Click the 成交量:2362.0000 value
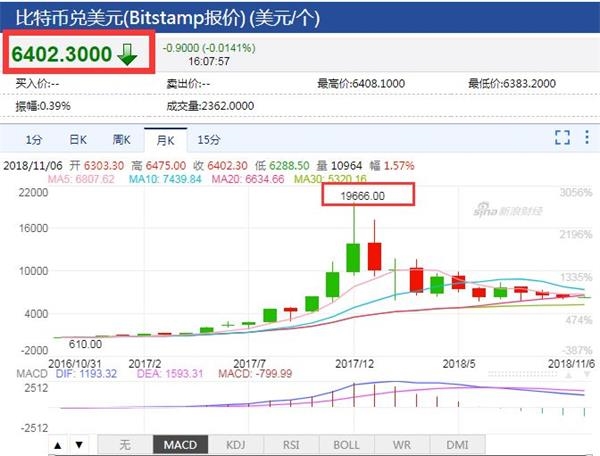Screen dimensions: 600x456 coord(210,106)
